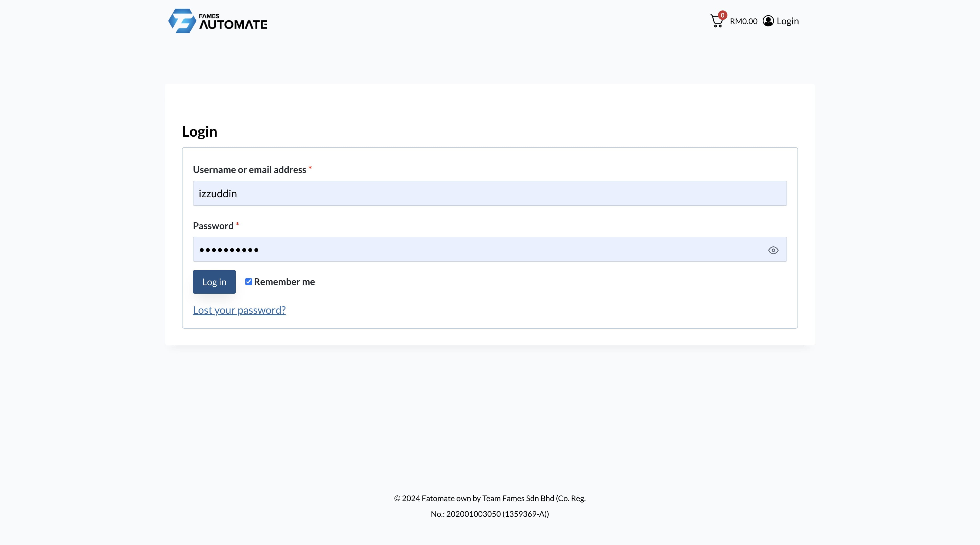Show password using the eye icon
Image resolution: width=980 pixels, height=545 pixels.
[x=773, y=250]
